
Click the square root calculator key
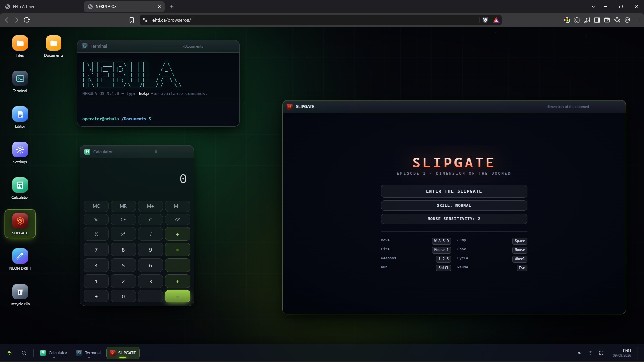150,234
